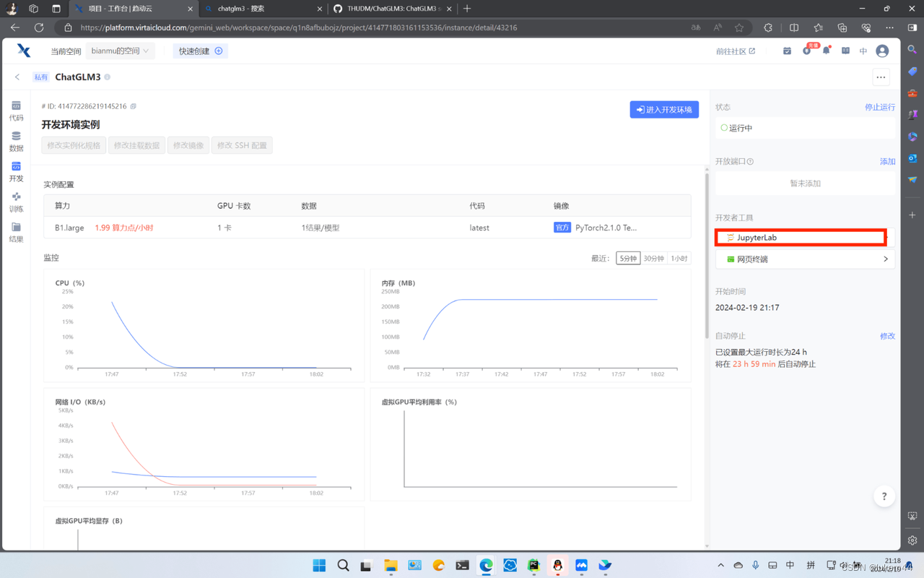The width and height of the screenshot is (924, 578).
Task: Open the user account avatar
Action: tap(882, 51)
